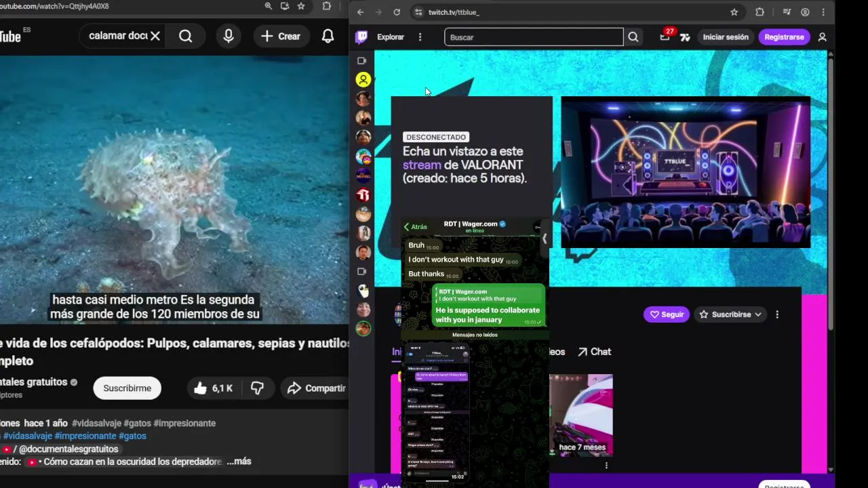This screenshot has height=488, width=868.
Task: Open extensions puzzle icon in Twitch browser
Action: [759, 12]
